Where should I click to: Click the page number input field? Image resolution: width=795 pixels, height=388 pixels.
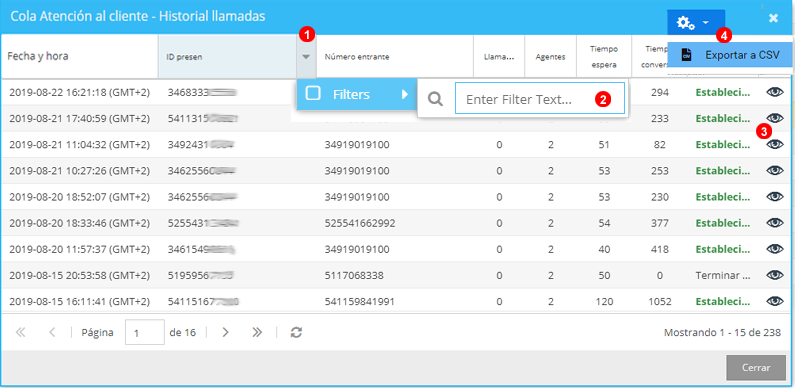144,332
